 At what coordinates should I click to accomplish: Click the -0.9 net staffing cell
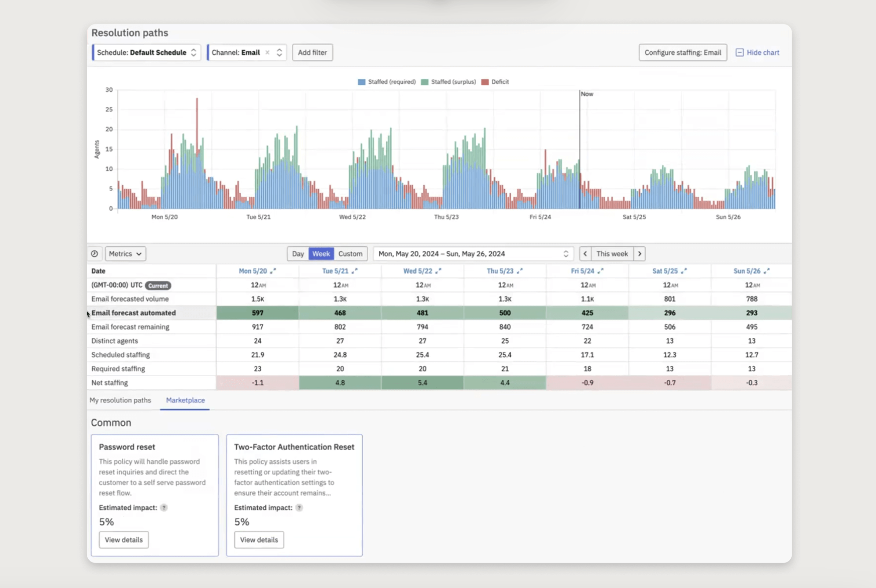[587, 383]
